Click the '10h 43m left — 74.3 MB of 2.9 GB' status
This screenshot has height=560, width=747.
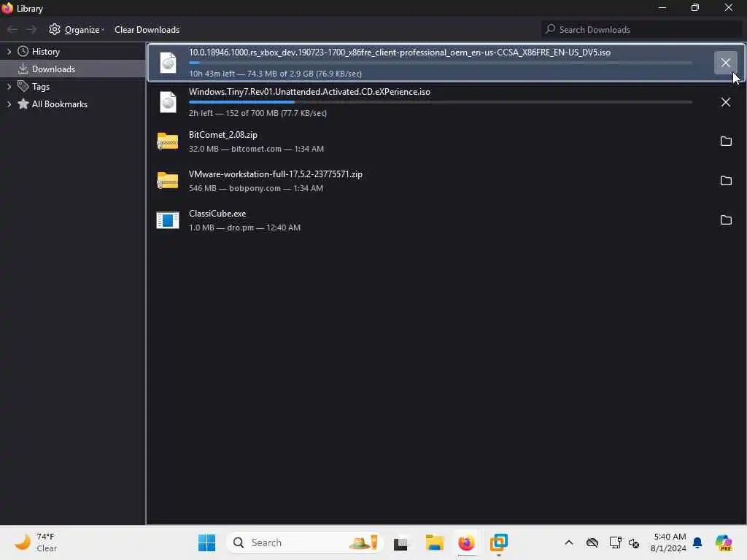(x=275, y=74)
